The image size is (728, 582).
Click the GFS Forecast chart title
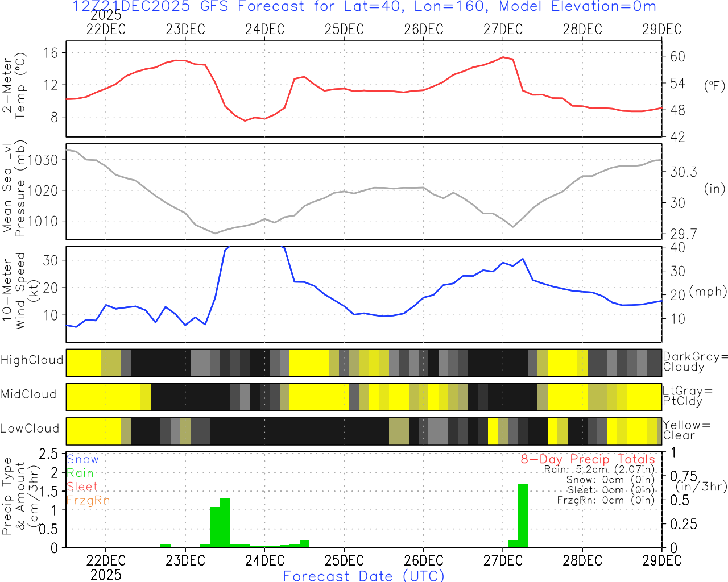[364, 7]
